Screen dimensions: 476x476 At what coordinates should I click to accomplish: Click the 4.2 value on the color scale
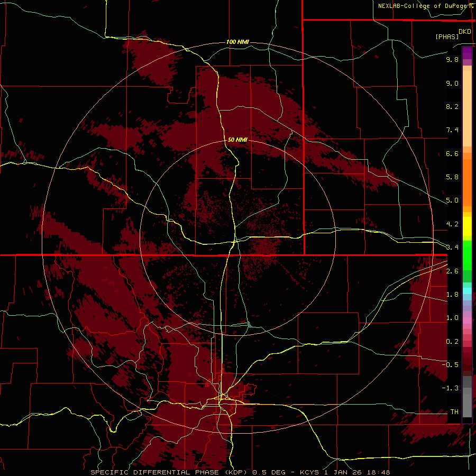[452, 224]
